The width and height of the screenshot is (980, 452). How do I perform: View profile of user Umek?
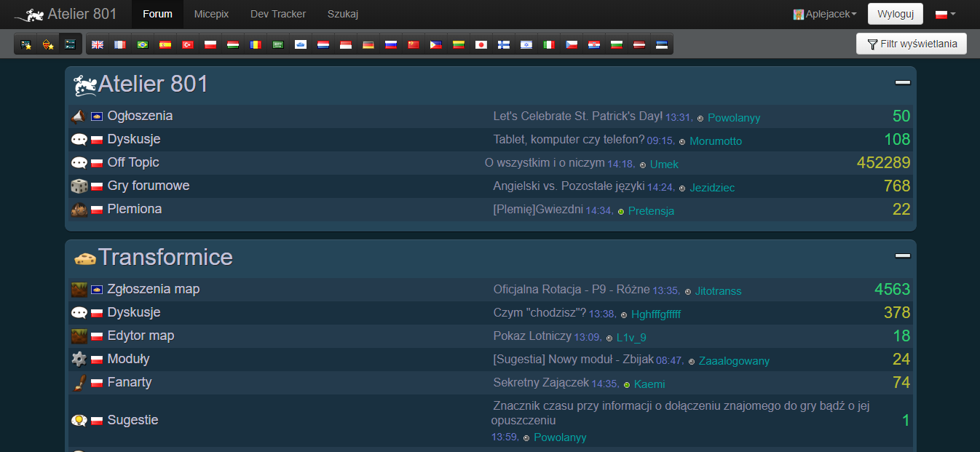(664, 164)
